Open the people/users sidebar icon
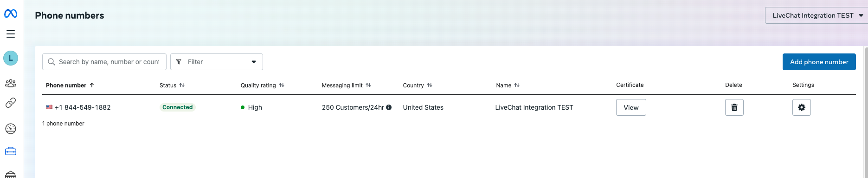 point(11,83)
